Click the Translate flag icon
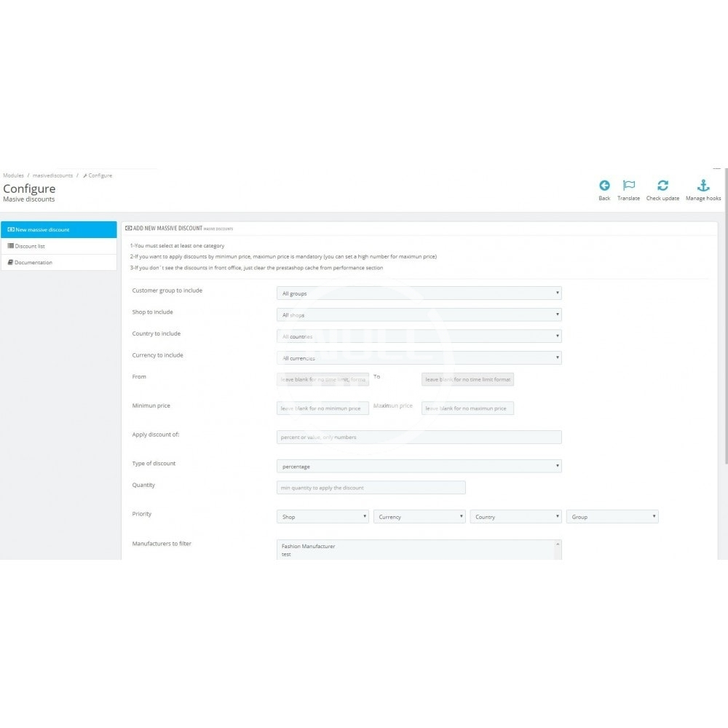Viewport: 728px width, 728px height. (x=628, y=186)
